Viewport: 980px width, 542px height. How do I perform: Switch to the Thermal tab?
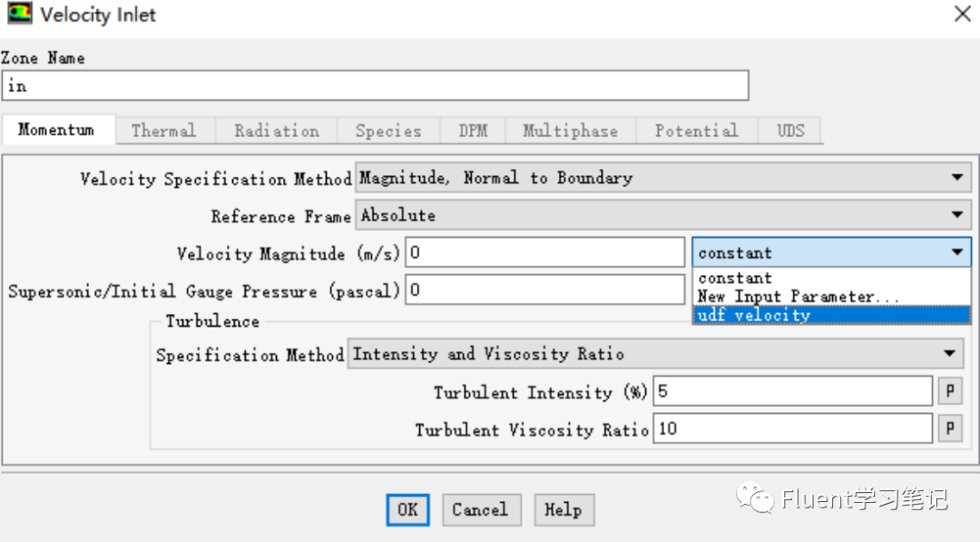click(x=164, y=130)
